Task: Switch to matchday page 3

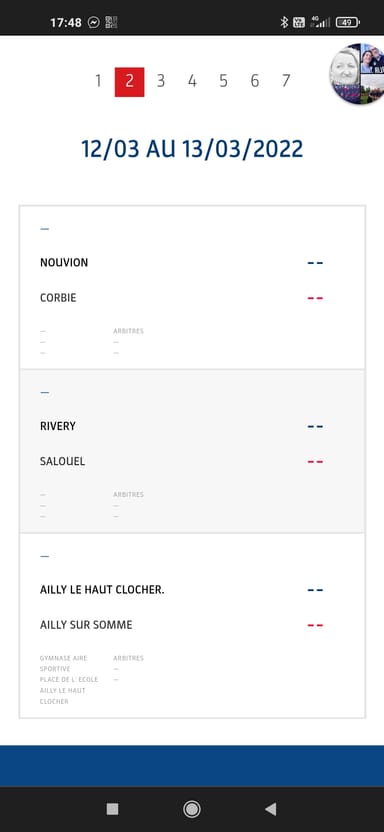Action: (161, 81)
